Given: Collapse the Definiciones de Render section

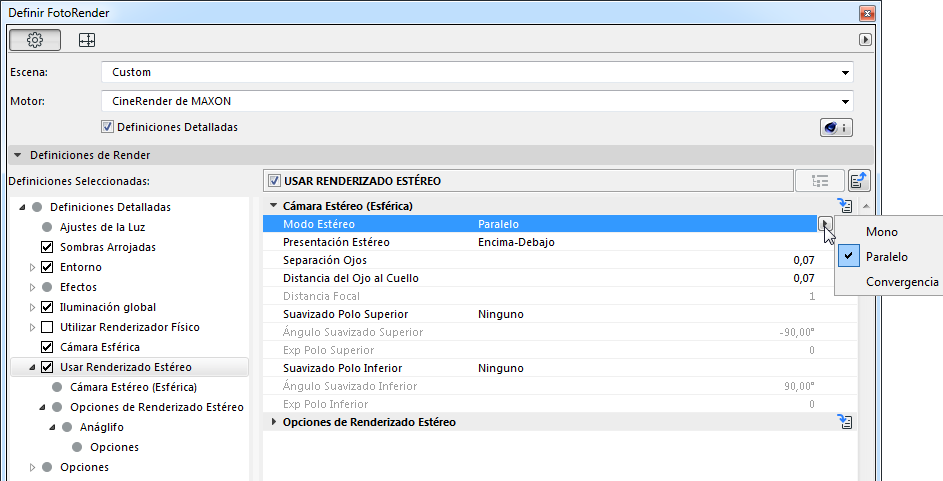Looking at the screenshot, I should point(17,155).
